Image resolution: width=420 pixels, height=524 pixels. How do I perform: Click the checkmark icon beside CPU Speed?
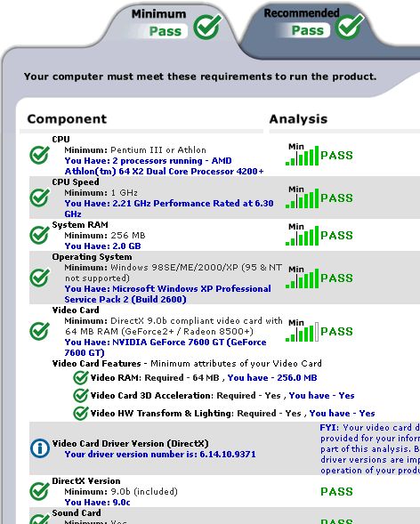click(39, 198)
